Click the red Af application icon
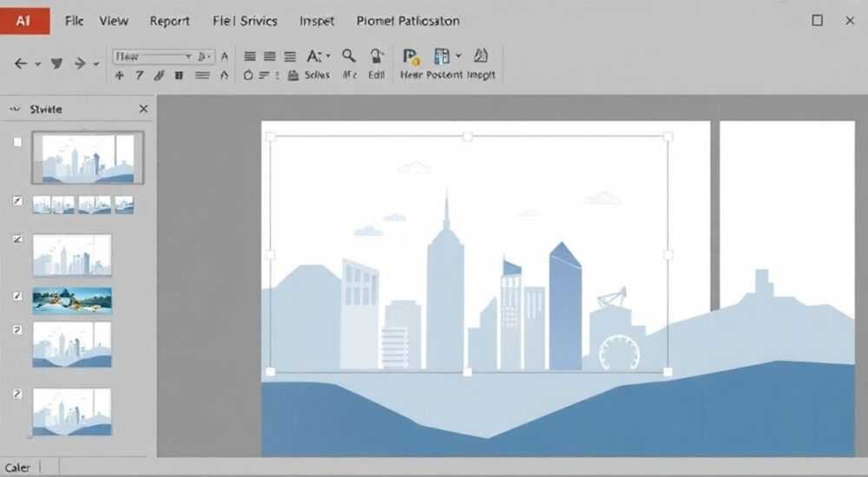Image resolution: width=868 pixels, height=477 pixels. tap(25, 21)
